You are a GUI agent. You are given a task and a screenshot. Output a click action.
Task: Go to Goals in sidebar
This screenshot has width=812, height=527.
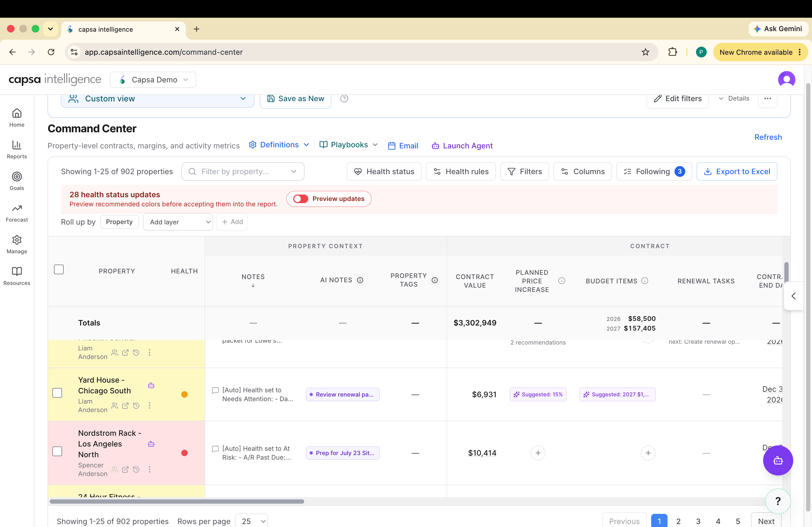(x=17, y=181)
